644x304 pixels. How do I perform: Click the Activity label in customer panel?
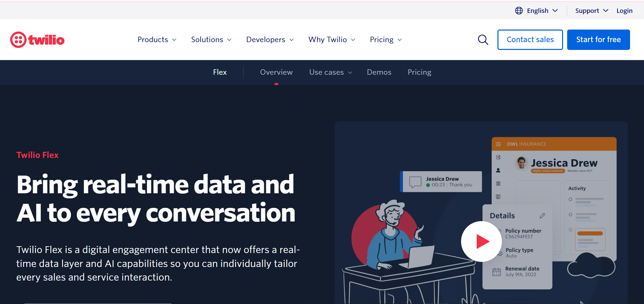coord(577,188)
